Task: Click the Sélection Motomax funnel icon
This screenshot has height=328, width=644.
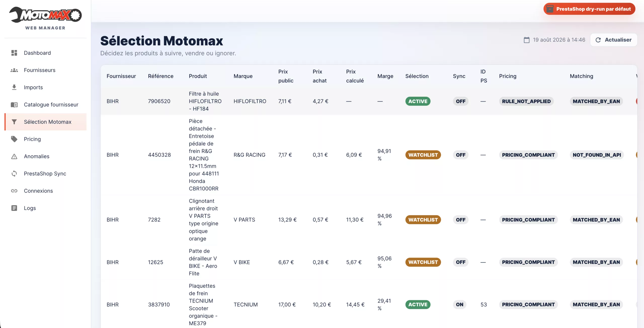Action: coord(14,122)
